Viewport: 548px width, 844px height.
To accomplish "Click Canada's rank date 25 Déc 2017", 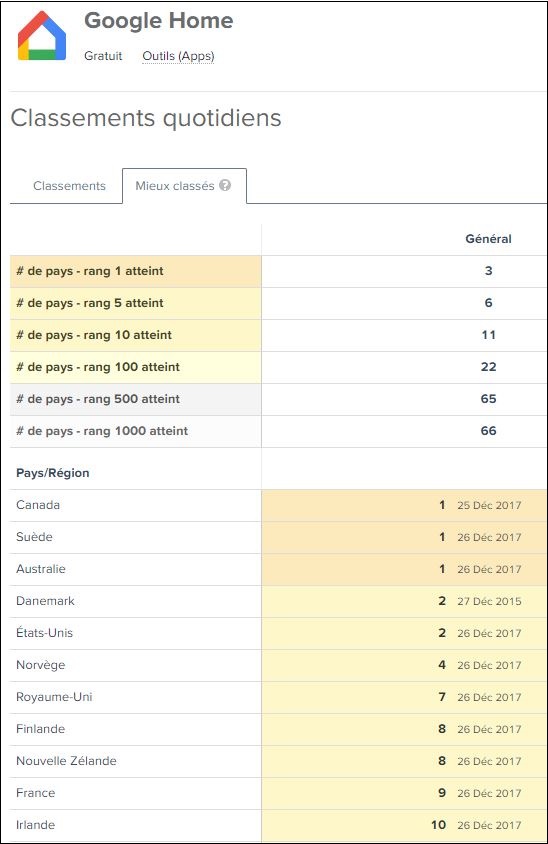I will coord(489,505).
